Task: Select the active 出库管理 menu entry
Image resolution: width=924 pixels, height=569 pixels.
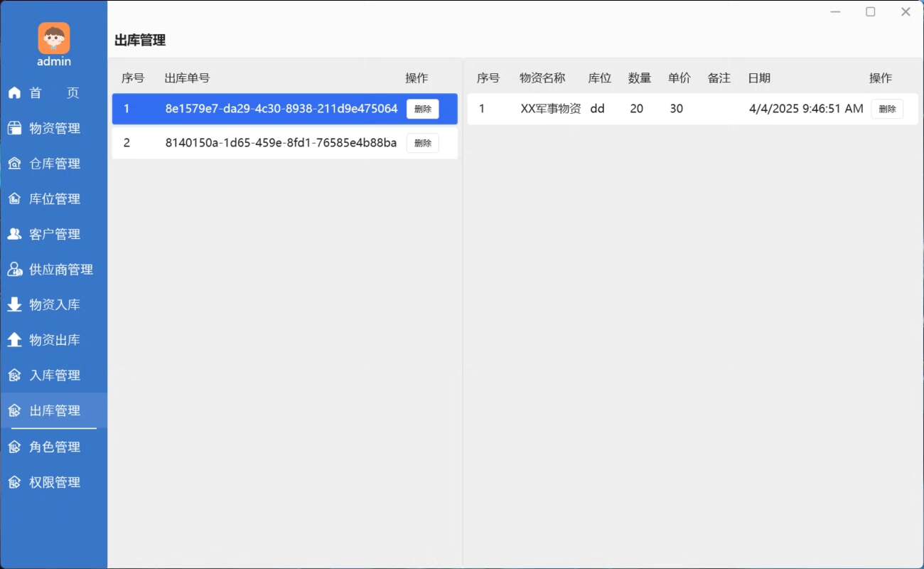Action: point(54,410)
